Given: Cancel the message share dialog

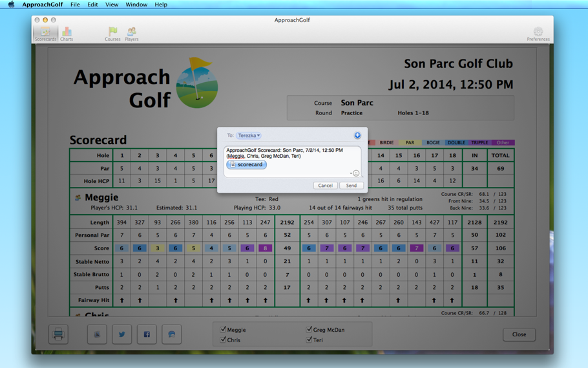Looking at the screenshot, I should click(325, 186).
